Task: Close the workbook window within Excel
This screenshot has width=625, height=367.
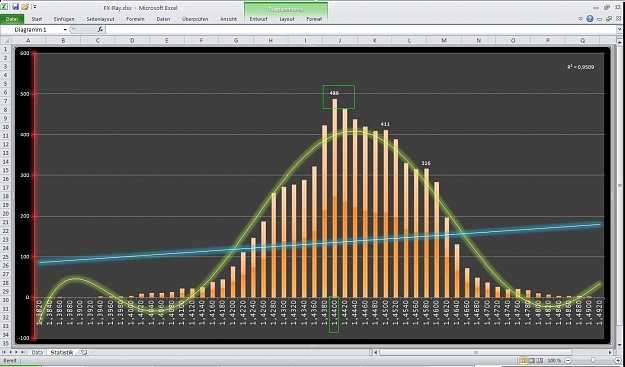Action: (x=619, y=19)
